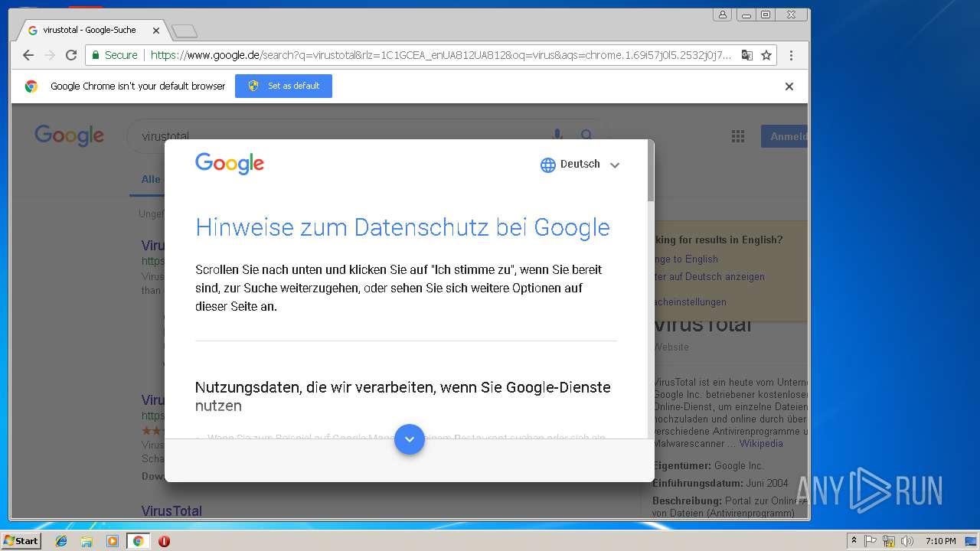Click the Chrome user profile icon
The height and width of the screenshot is (551, 980).
point(722,15)
